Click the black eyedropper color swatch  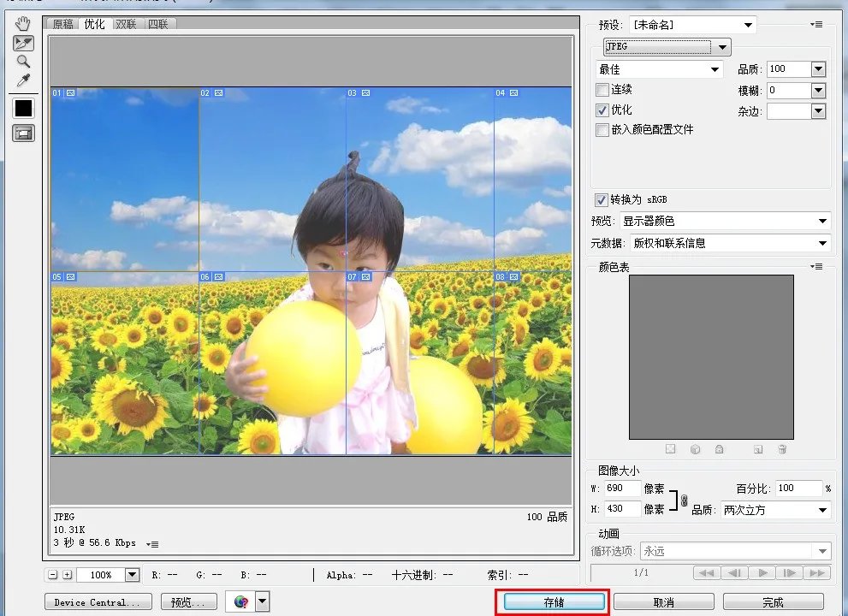(23, 108)
